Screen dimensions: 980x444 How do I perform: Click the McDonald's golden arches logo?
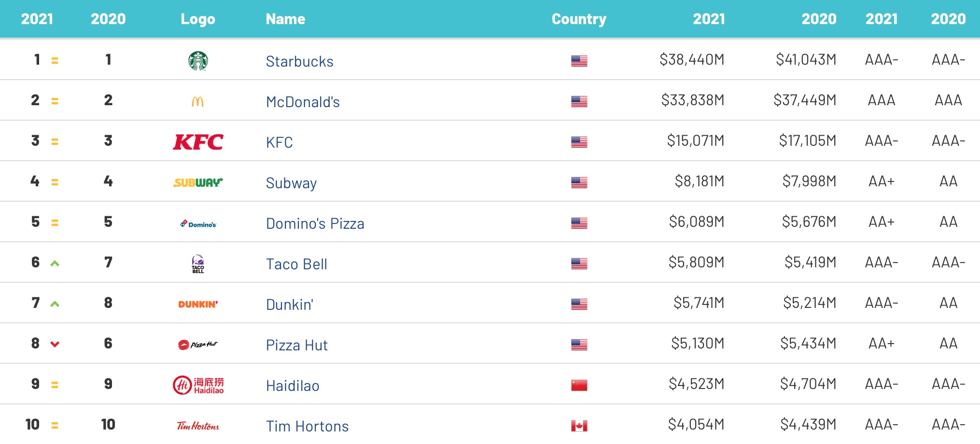tap(198, 101)
